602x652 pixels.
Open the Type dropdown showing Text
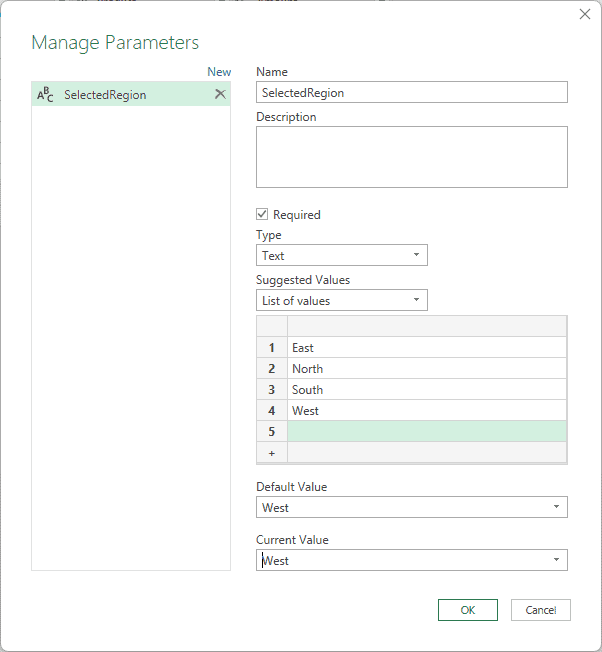(x=342, y=255)
